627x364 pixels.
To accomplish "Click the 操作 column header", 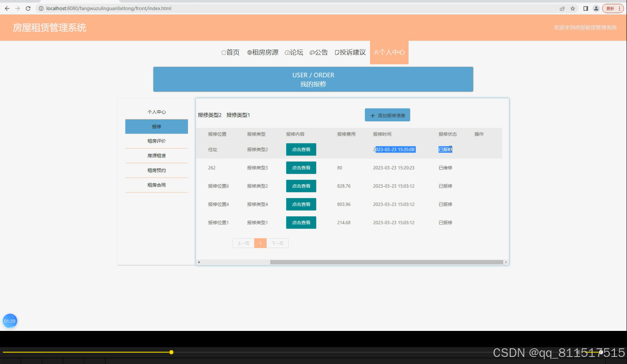I will (x=479, y=134).
